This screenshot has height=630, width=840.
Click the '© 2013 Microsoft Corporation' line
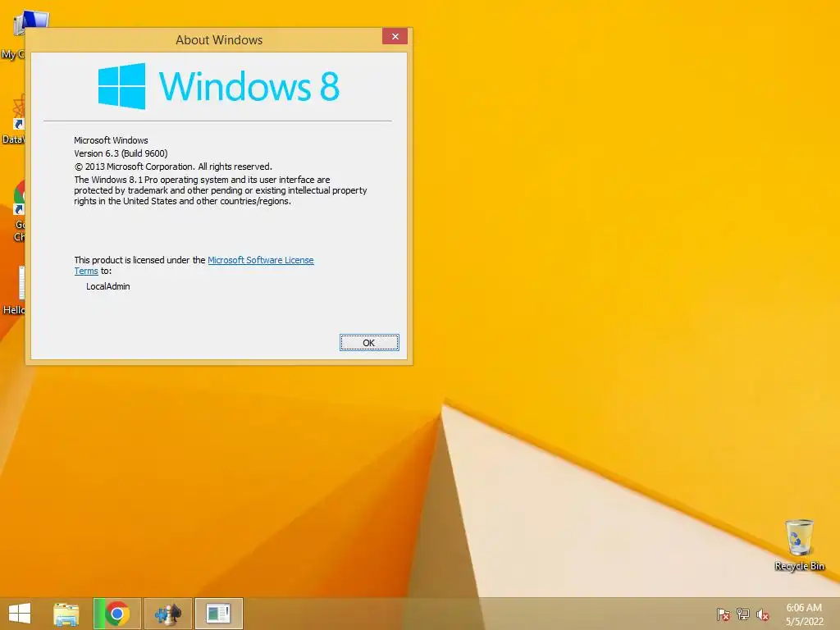click(173, 167)
